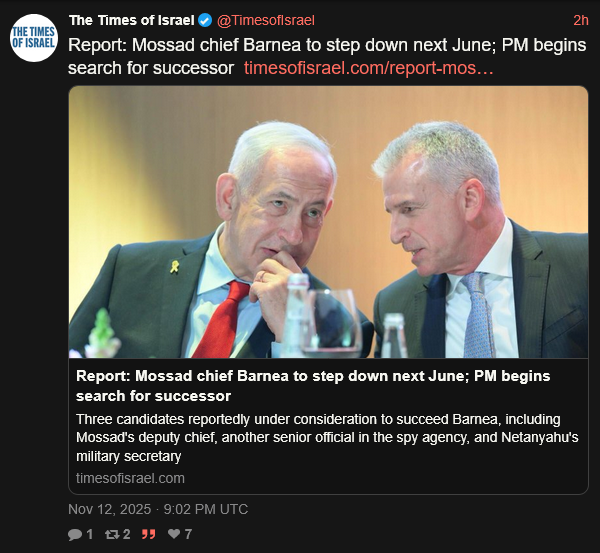
Task: Quote the tweet using the quotation marks icon
Action: tap(148, 535)
